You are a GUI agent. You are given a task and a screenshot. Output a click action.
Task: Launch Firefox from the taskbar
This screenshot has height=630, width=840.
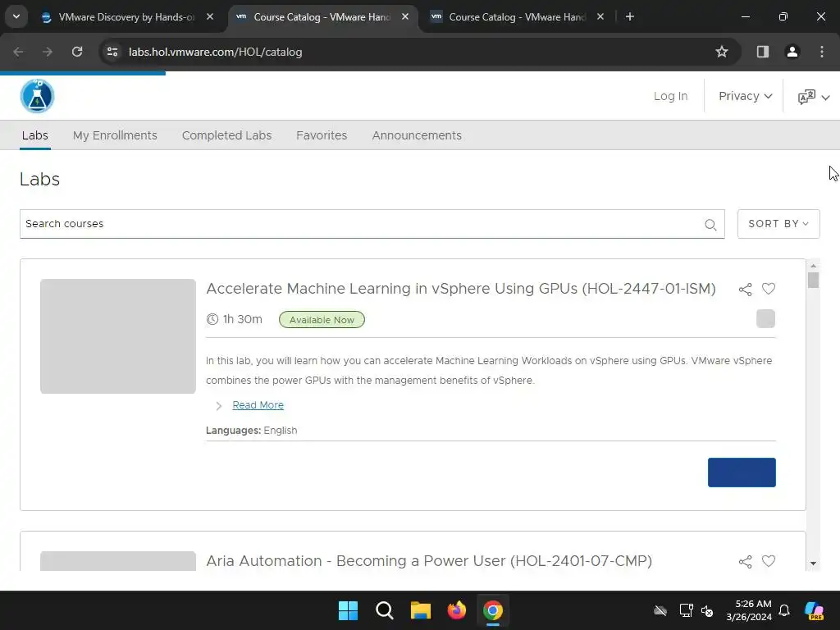tap(457, 610)
